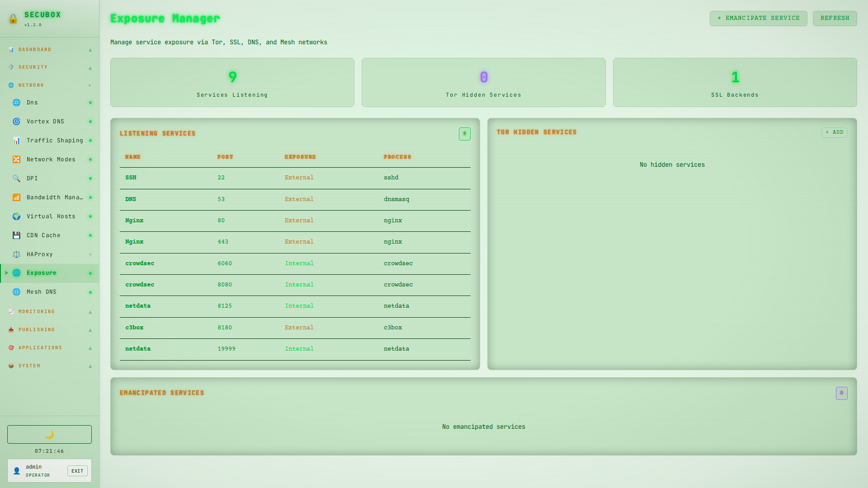Open the Mesh DNS menu item

(42, 292)
